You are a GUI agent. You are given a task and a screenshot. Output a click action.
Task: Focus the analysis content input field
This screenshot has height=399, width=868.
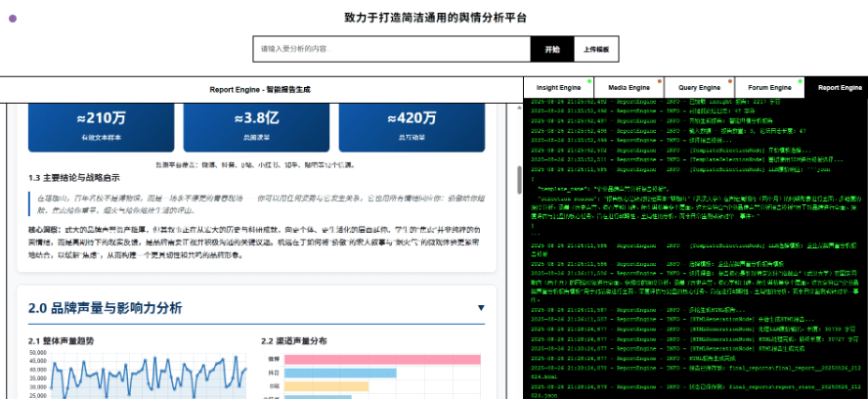[x=391, y=49]
